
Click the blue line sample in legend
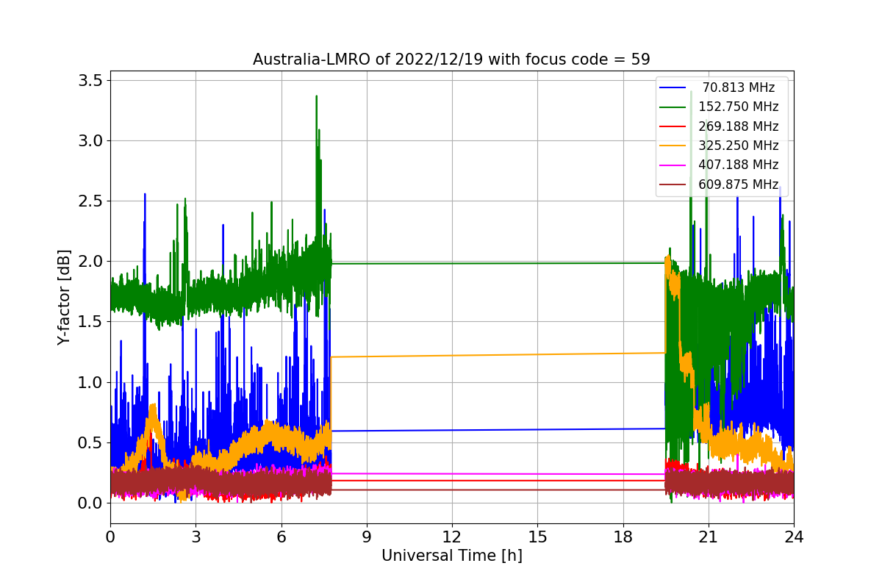click(673, 87)
